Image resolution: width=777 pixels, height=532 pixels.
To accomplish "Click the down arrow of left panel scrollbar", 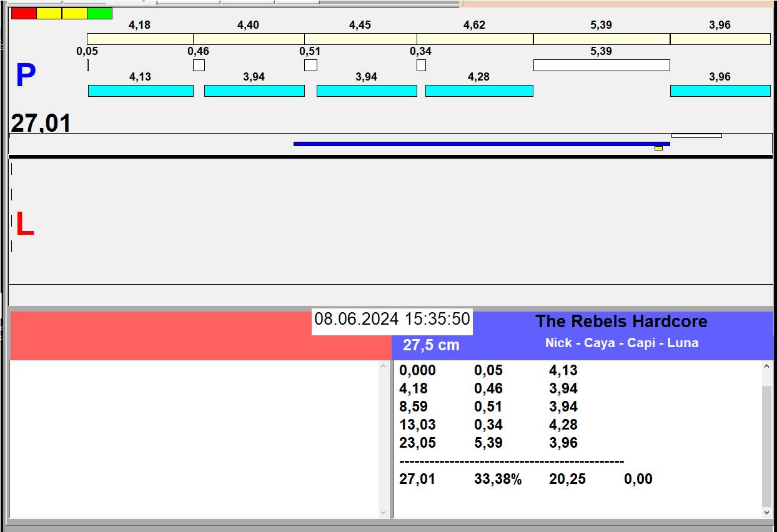I will [384, 512].
